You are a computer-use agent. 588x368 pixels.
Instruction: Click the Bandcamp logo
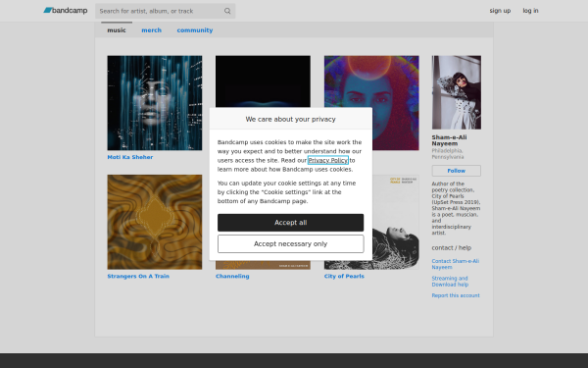pyautogui.click(x=66, y=11)
